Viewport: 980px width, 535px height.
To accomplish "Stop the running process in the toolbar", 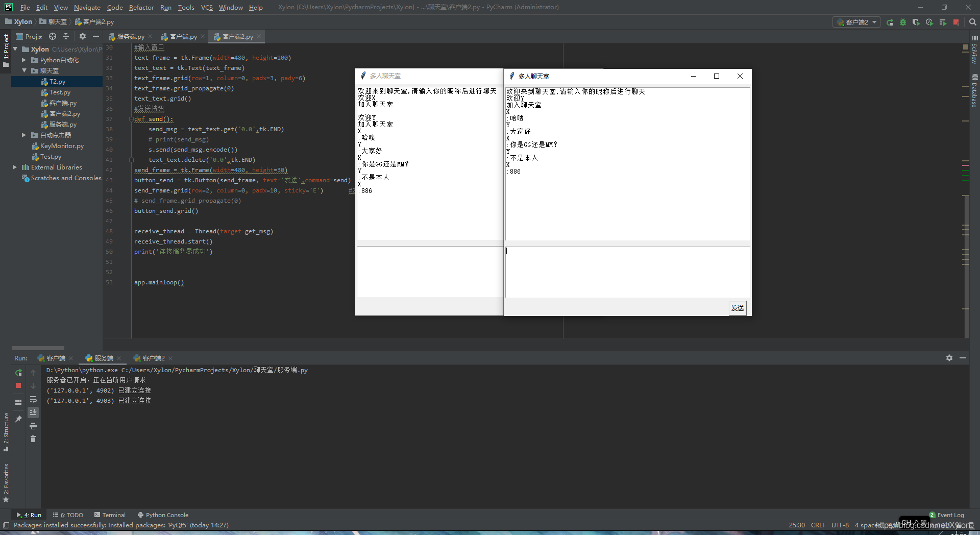I will 957,22.
